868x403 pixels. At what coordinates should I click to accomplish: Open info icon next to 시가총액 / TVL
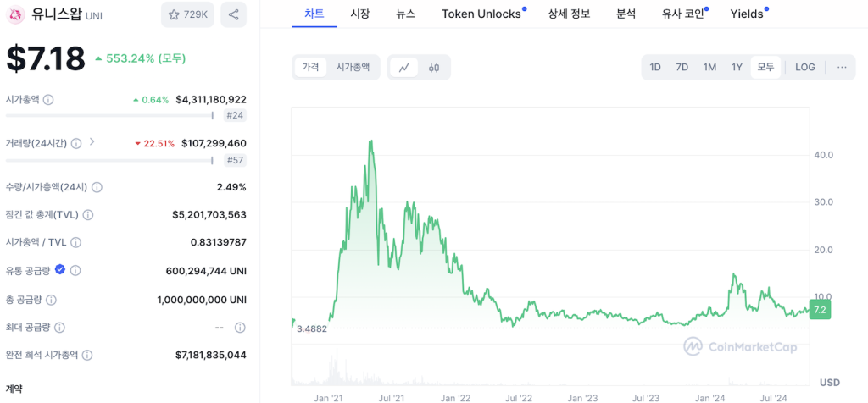76,243
